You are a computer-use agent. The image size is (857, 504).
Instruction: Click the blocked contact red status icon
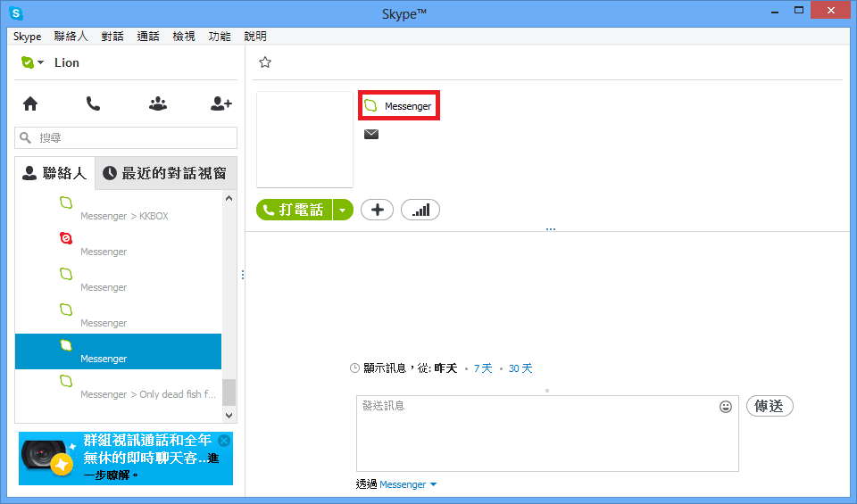point(65,238)
